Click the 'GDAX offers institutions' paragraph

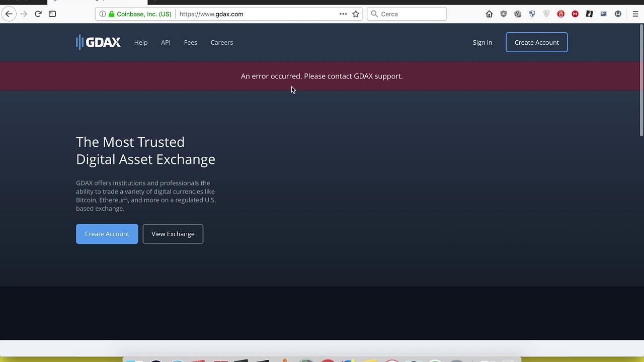click(146, 196)
